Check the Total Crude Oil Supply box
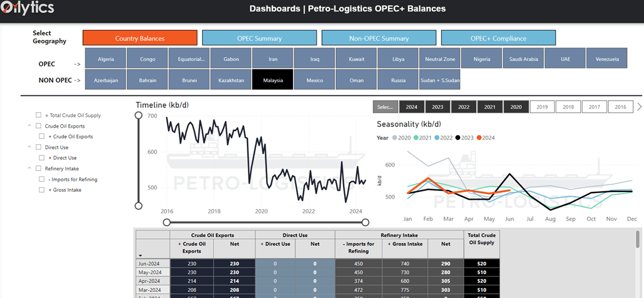This screenshot has height=298, width=644. click(39, 116)
